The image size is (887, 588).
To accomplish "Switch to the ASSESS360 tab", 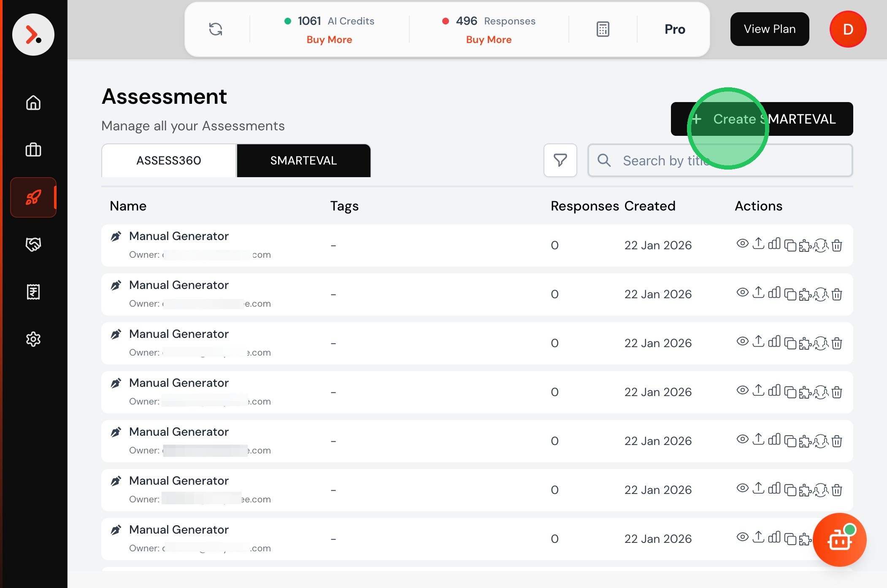I will tap(169, 160).
